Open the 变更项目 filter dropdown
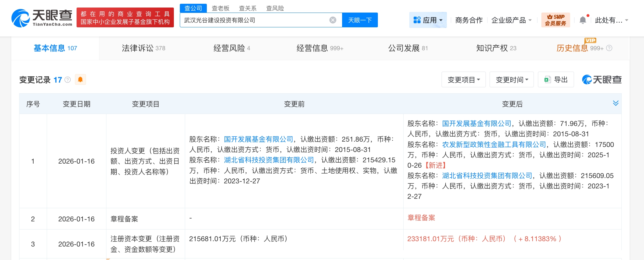The width and height of the screenshot is (644, 260). (x=463, y=80)
